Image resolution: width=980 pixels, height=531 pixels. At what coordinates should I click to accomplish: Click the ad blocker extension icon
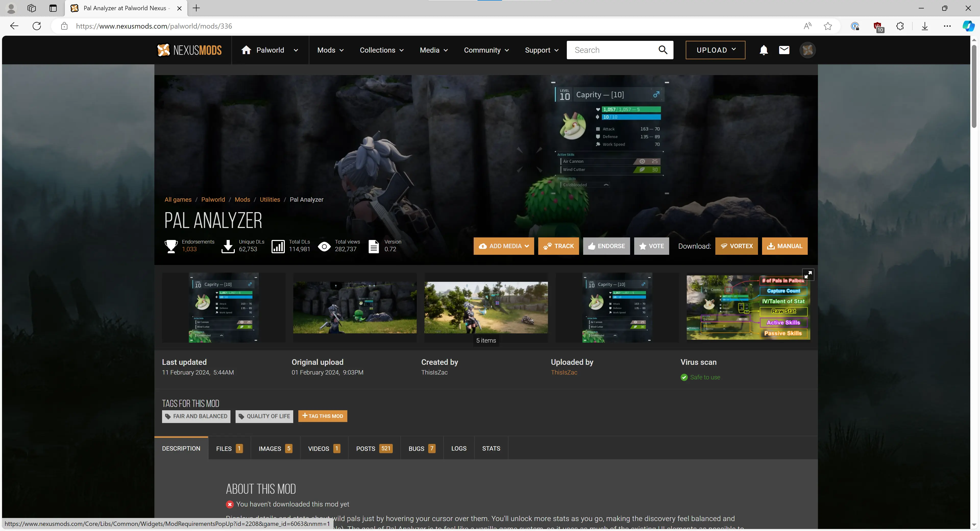tap(877, 27)
